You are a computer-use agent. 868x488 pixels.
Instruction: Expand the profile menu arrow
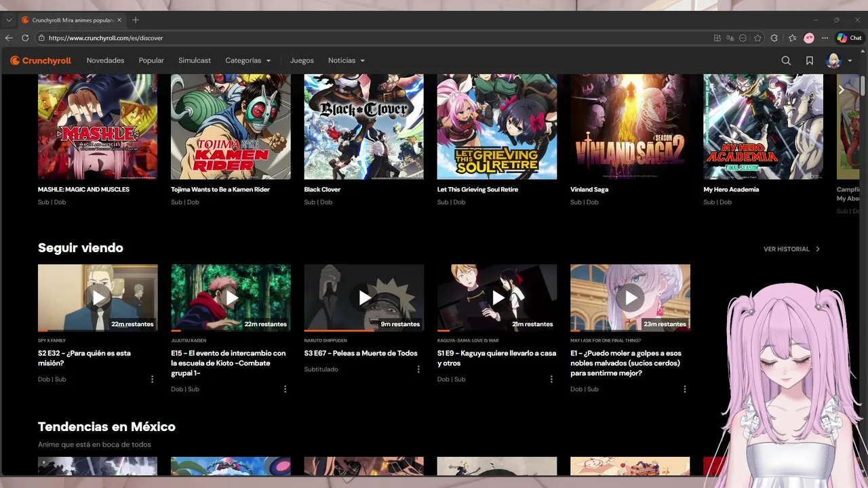[850, 61]
